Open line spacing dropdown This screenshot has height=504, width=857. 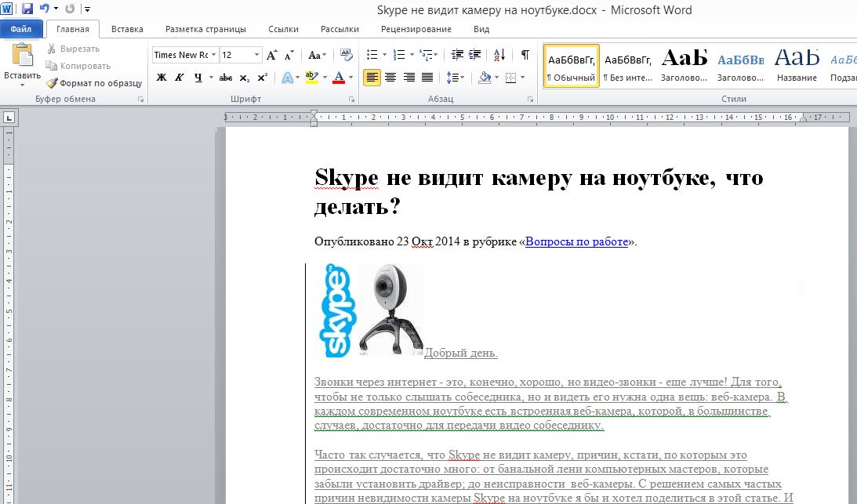click(x=456, y=78)
